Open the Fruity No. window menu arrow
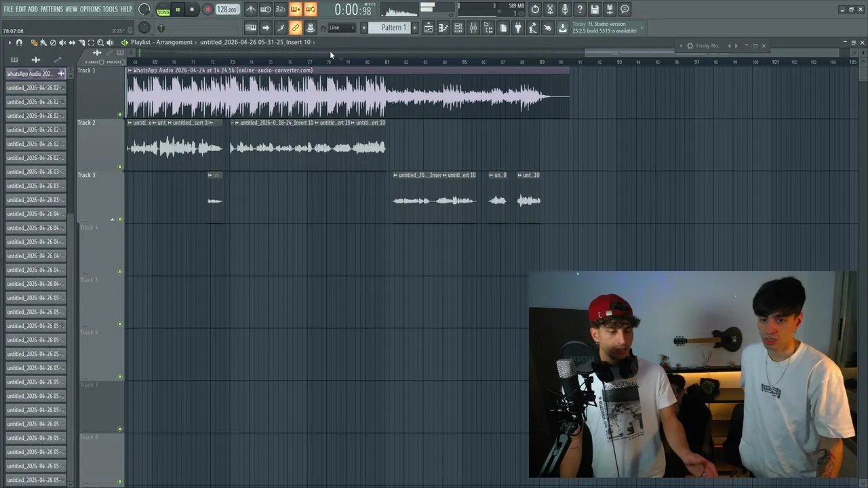 click(x=681, y=45)
